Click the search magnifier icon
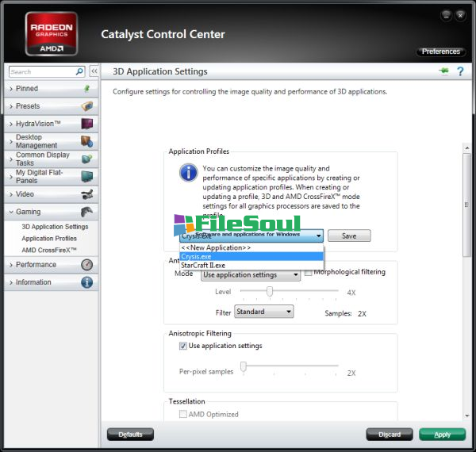The width and height of the screenshot is (476, 452). click(x=79, y=71)
